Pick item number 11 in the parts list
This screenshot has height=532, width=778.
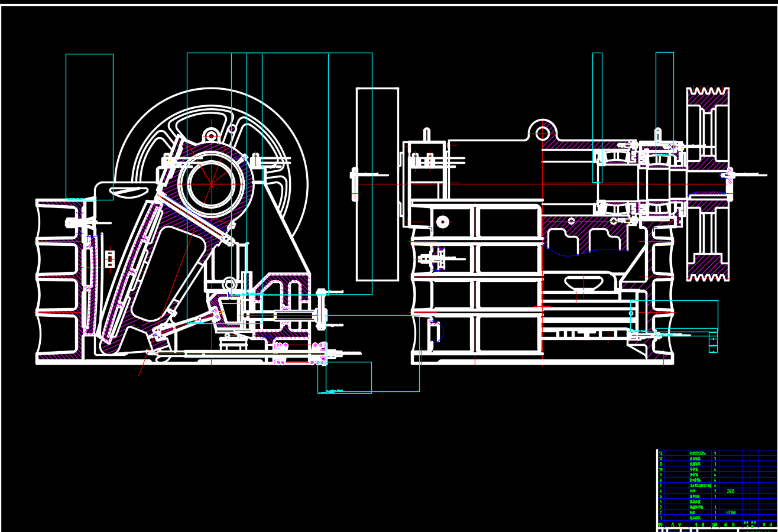coord(660,464)
